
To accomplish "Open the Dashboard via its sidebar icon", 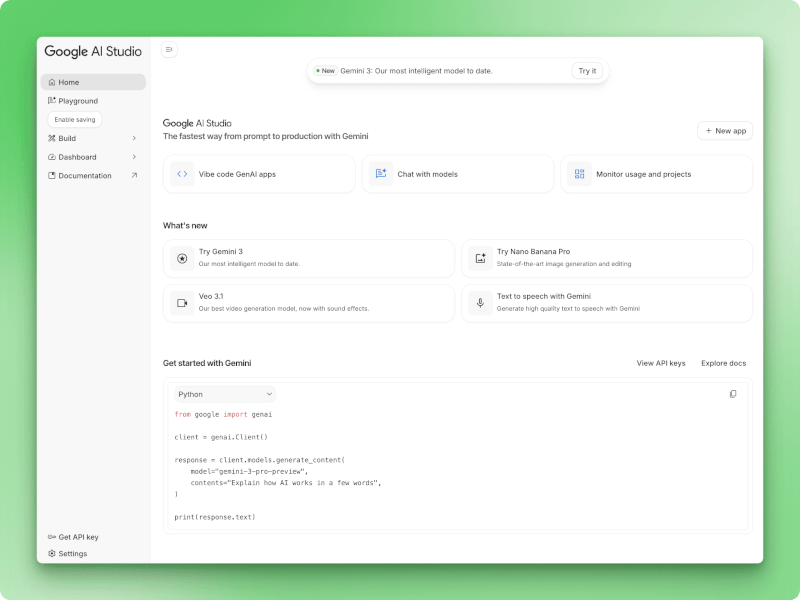I will [x=53, y=156].
